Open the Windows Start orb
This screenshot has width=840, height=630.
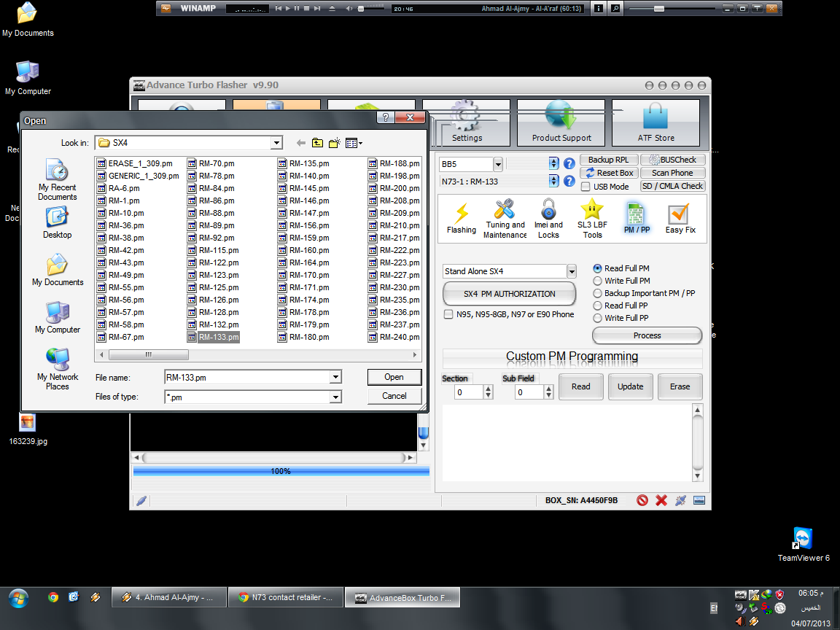click(x=18, y=598)
